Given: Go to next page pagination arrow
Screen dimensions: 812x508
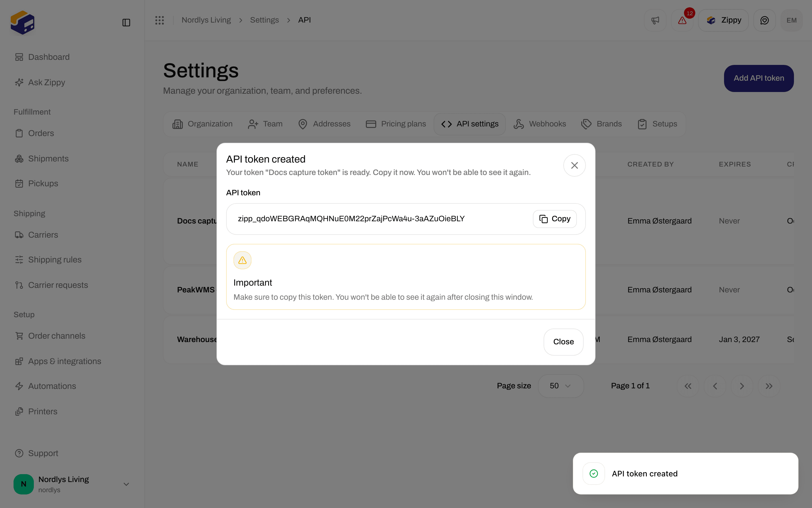Looking at the screenshot, I should pyautogui.click(x=742, y=386).
